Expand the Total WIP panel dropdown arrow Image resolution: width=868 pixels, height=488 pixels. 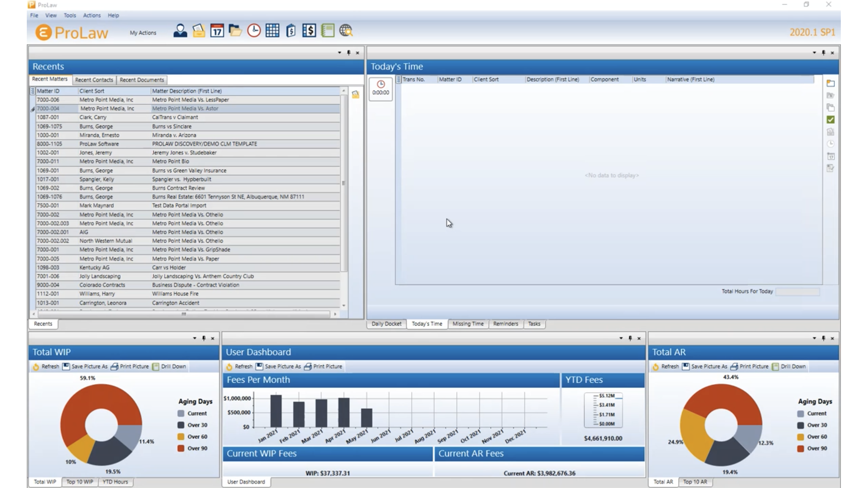coord(194,338)
